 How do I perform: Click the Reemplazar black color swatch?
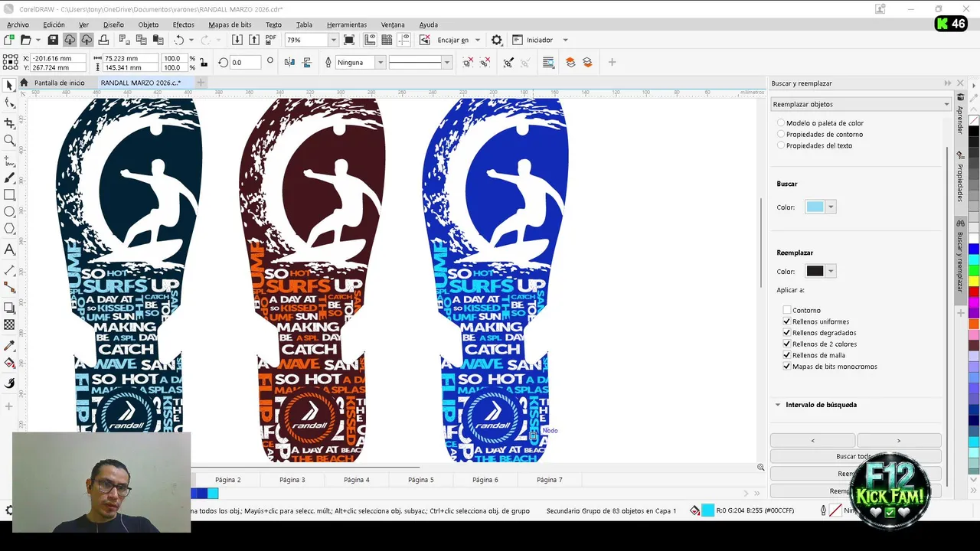pyautogui.click(x=815, y=271)
